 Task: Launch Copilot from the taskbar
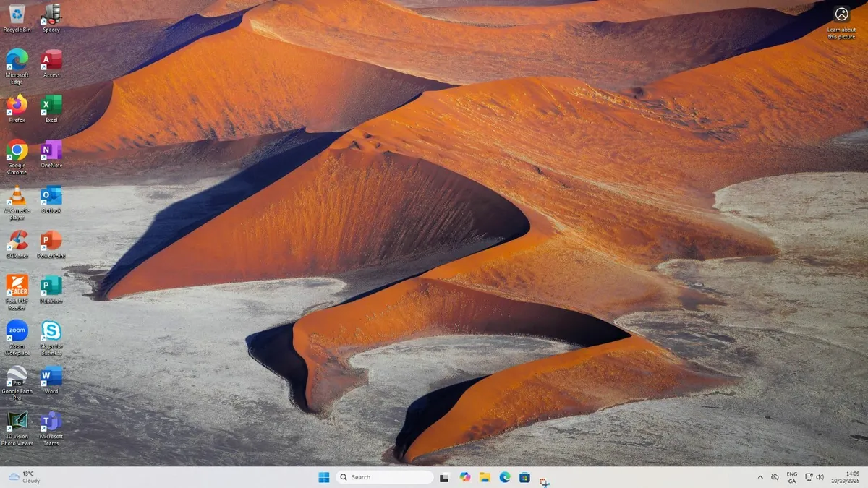click(465, 477)
